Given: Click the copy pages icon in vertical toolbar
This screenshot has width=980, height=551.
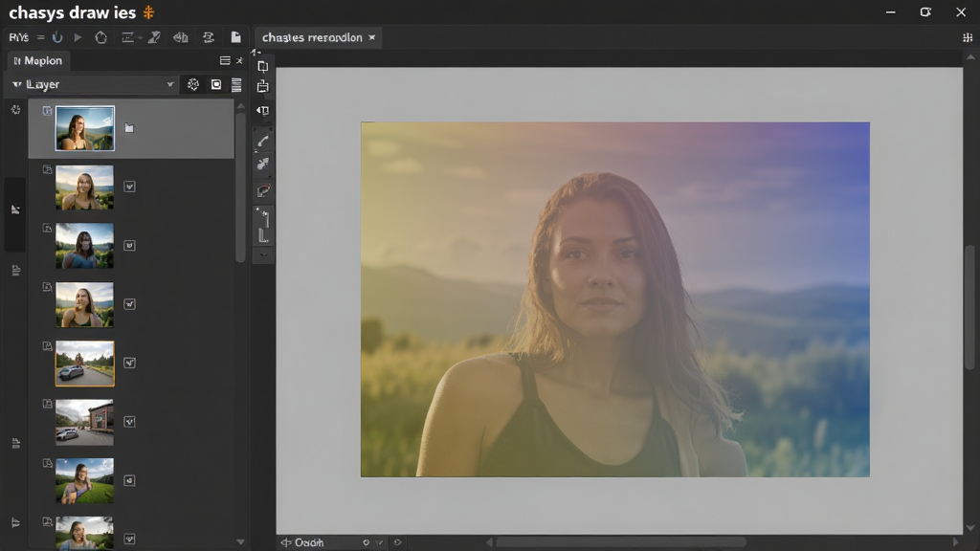Looking at the screenshot, I should [263, 66].
